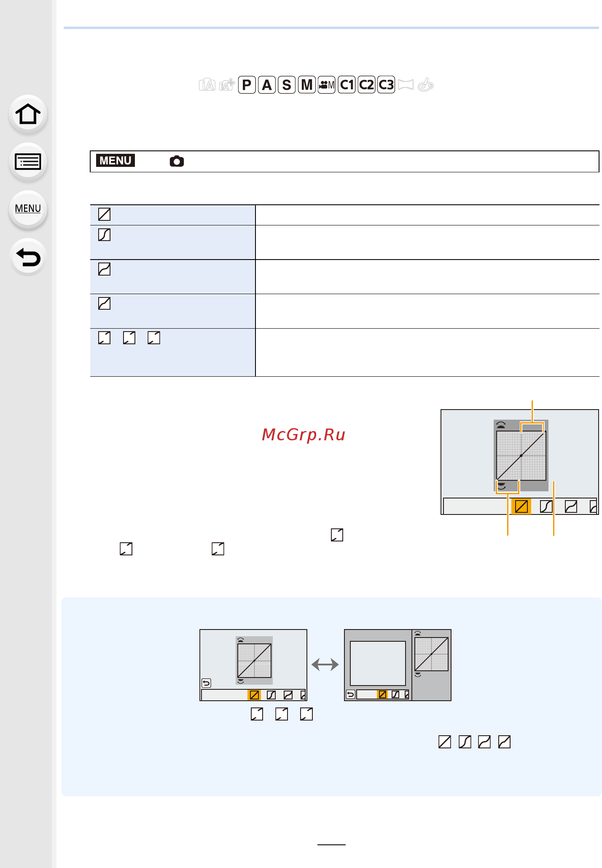Select the inverse S-curve preset in large preview
This screenshot has height=868, width=602.
point(571,506)
